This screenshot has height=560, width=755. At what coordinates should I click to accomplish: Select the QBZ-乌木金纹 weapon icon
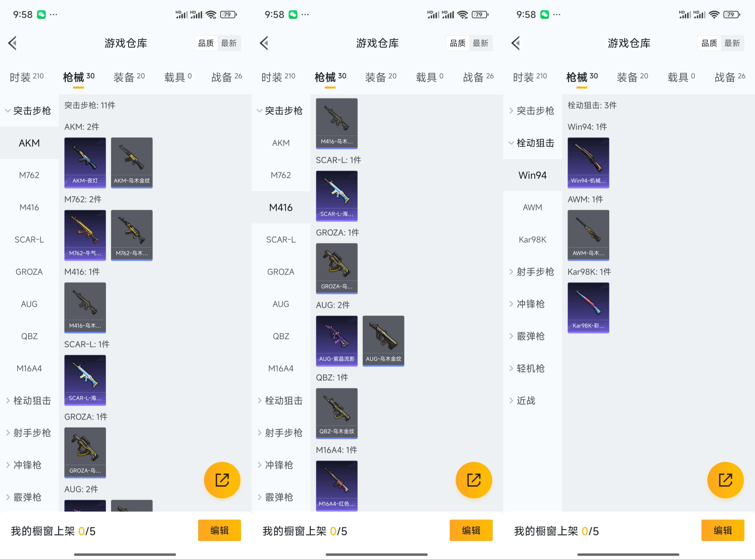pyautogui.click(x=337, y=413)
